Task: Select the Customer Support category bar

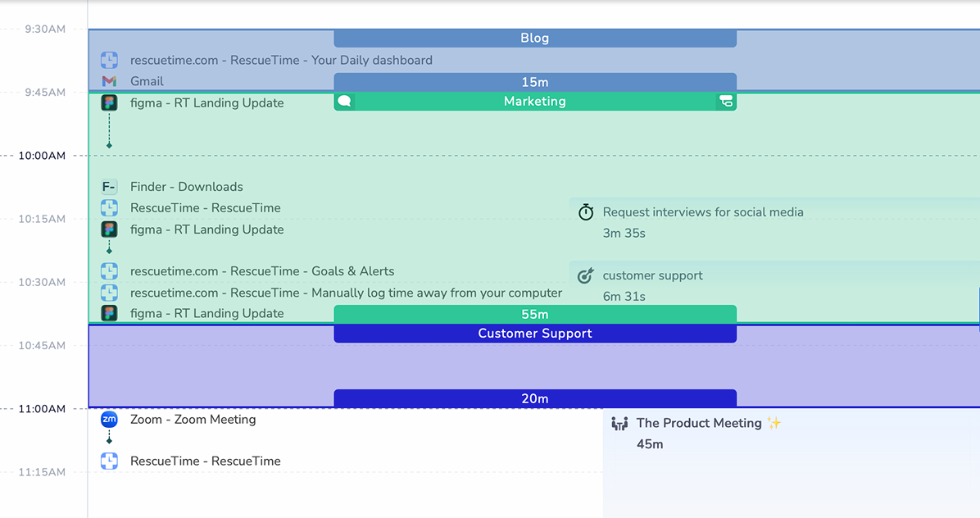Action: [x=534, y=334]
